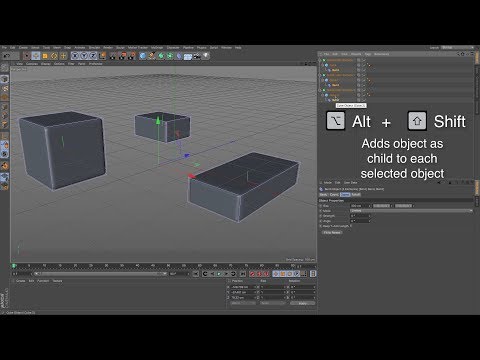
Task: Toggle enable checkmark of first Subdivision Surface
Action: coord(364,60)
